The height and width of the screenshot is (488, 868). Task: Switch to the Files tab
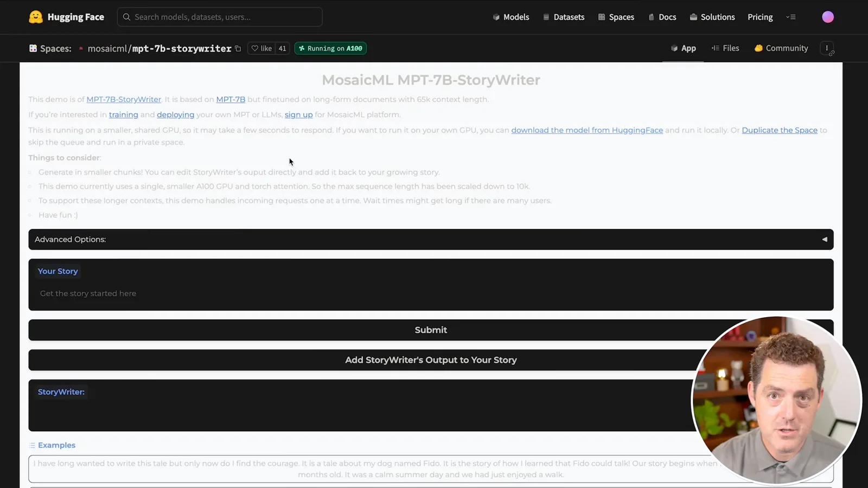point(725,48)
